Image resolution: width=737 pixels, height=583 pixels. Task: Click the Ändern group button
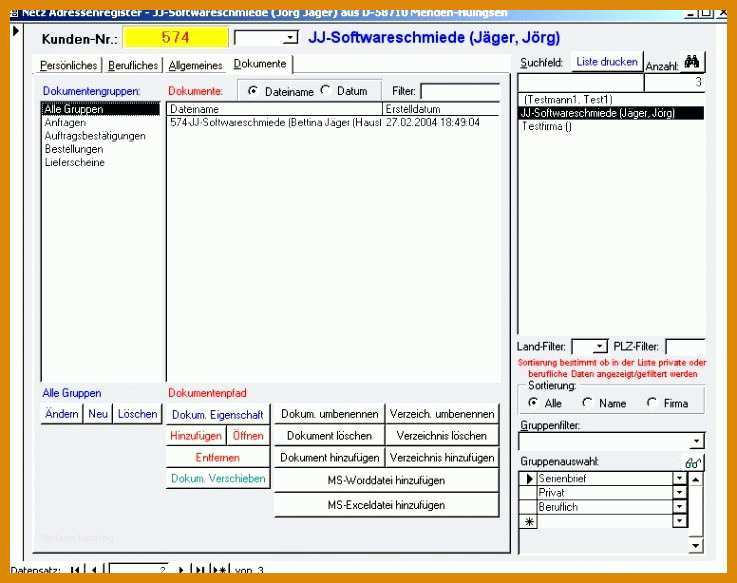[x=62, y=414]
